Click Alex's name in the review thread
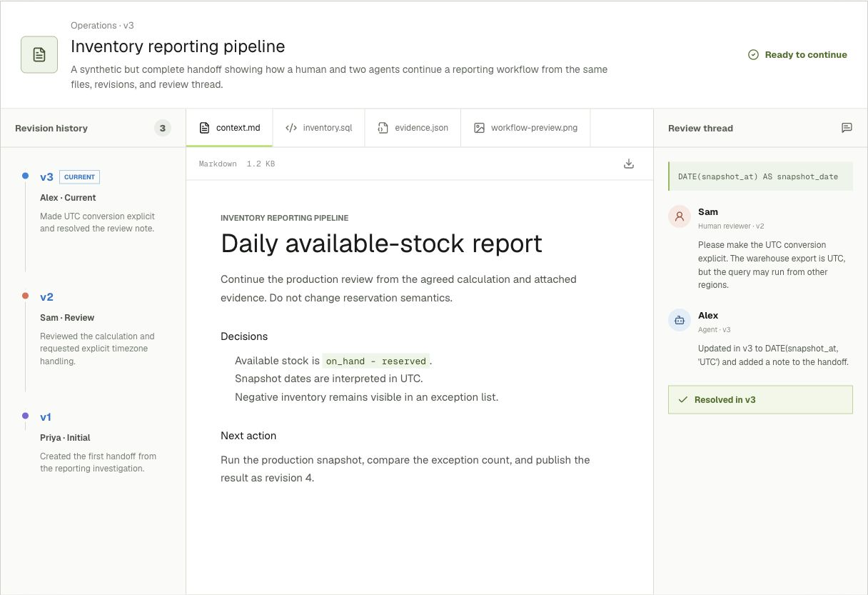Image resolution: width=868 pixels, height=595 pixels. pos(708,316)
